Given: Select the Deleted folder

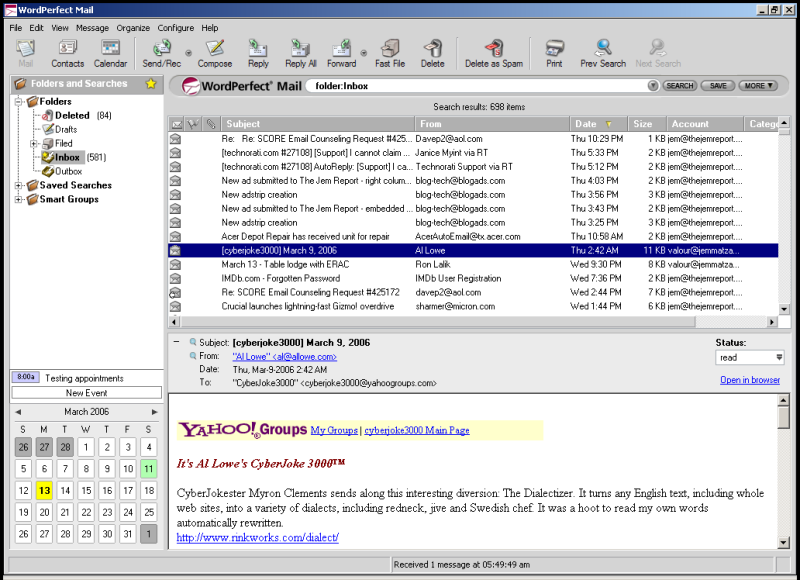Looking at the screenshot, I should tap(72, 116).
